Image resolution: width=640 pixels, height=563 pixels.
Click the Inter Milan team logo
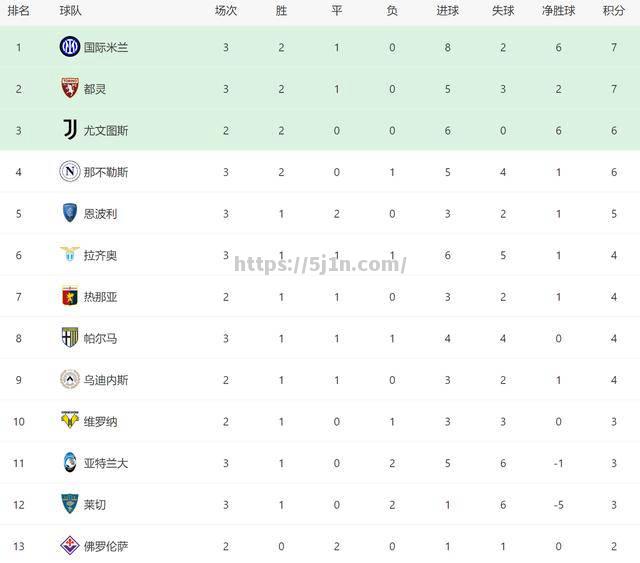click(x=70, y=47)
